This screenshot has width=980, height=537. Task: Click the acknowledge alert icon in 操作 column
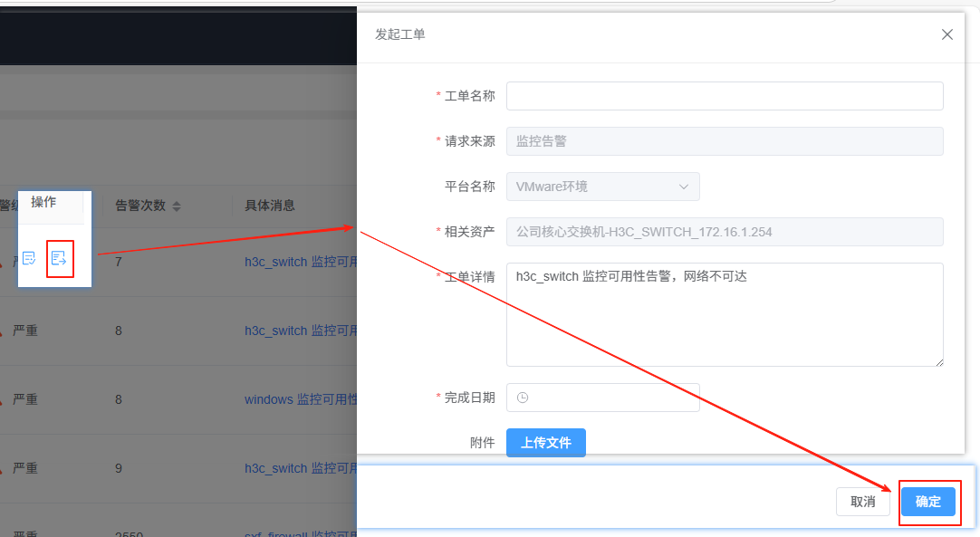coord(29,258)
